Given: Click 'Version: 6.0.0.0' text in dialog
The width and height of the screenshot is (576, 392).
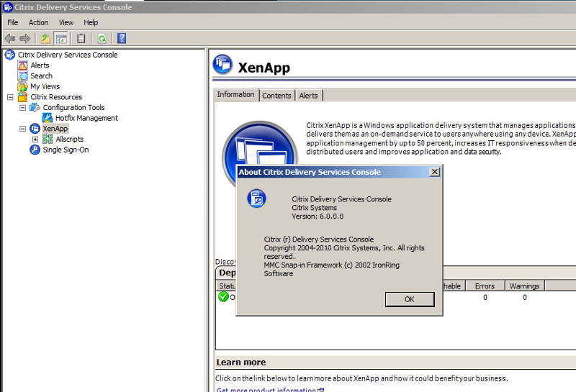Looking at the screenshot, I should click(x=318, y=216).
